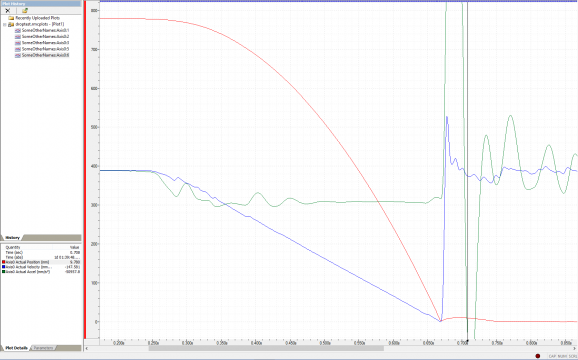
Task: Switch to the Parameters tab
Action: (43, 348)
